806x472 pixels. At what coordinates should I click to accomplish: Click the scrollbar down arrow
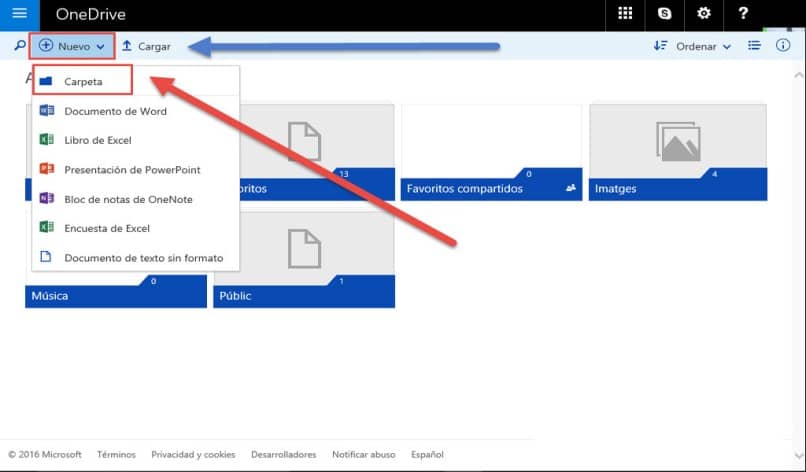pos(799,456)
